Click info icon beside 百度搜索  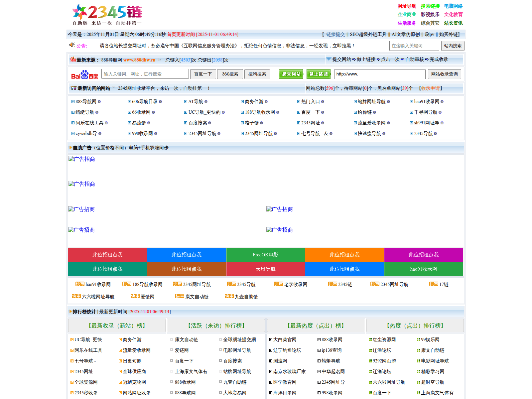tap(209, 123)
